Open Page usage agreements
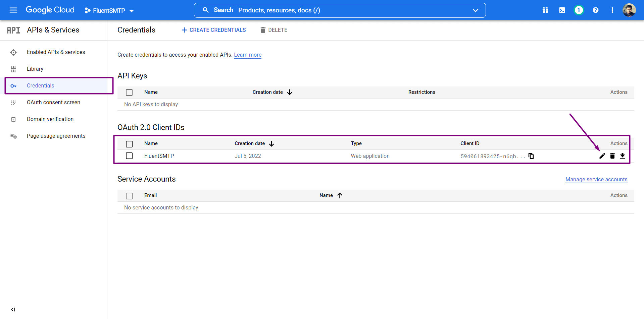The image size is (644, 319). [56, 136]
